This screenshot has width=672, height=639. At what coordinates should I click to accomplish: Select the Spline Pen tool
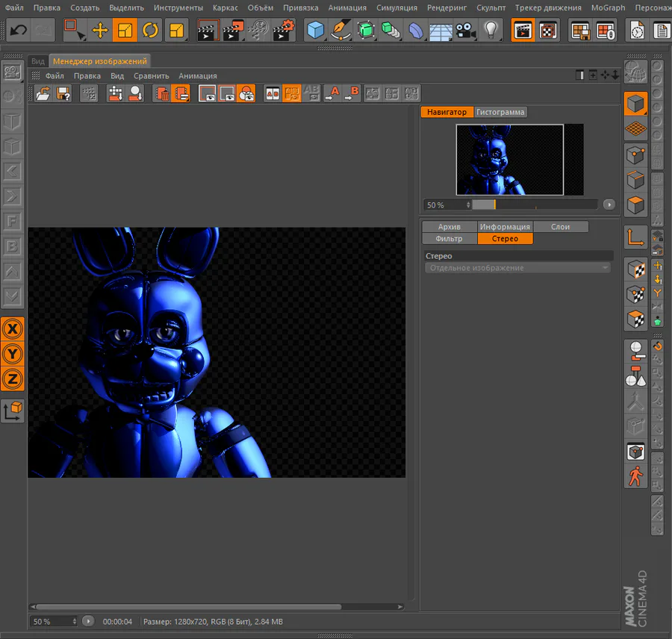click(x=340, y=31)
